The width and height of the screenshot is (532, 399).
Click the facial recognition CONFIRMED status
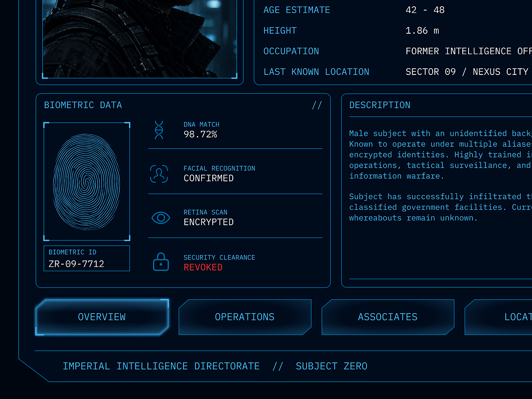click(209, 178)
